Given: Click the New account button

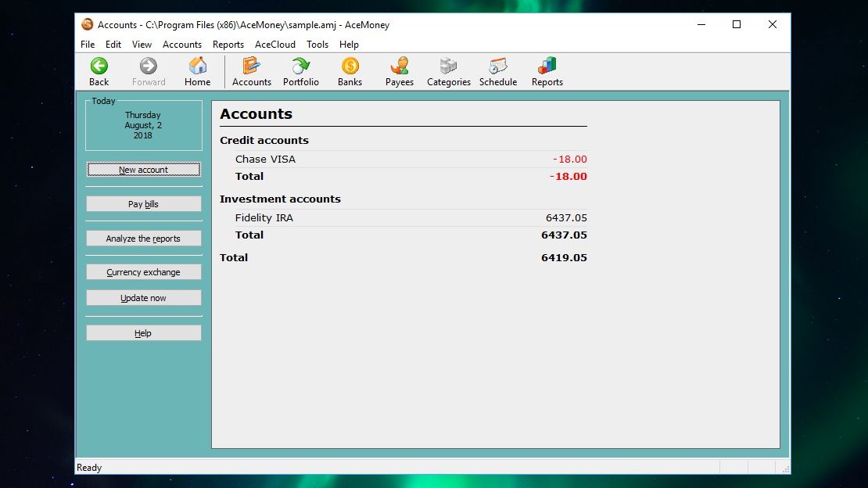Looking at the screenshot, I should 143,170.
